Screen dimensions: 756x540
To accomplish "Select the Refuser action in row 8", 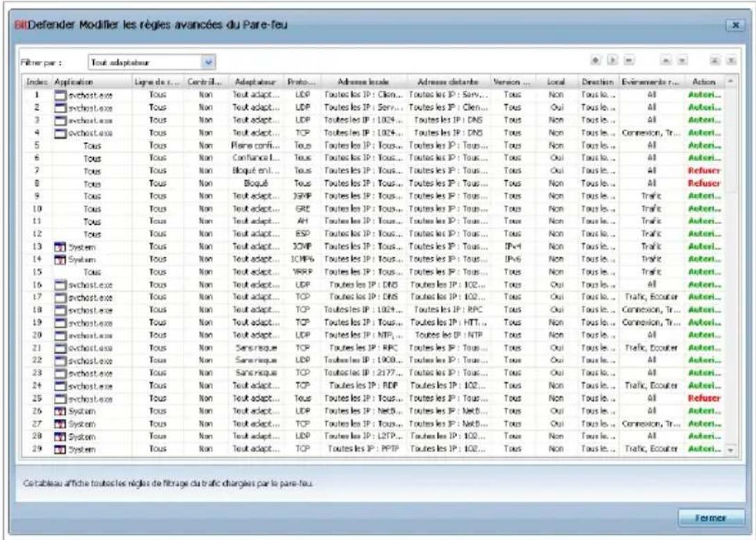I will (x=704, y=184).
